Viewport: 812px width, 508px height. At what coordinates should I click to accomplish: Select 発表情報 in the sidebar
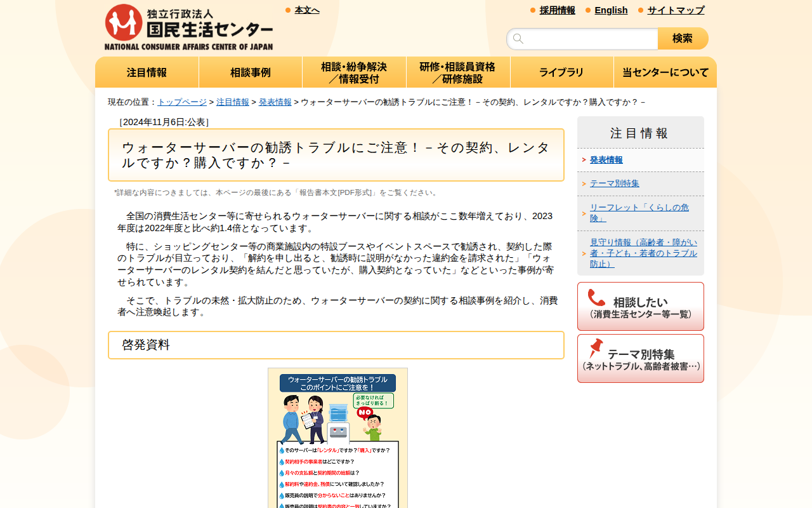tap(606, 160)
